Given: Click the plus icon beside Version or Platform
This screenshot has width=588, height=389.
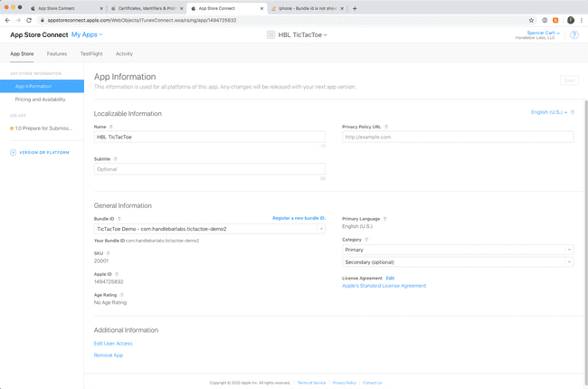Looking at the screenshot, I should (x=14, y=152).
